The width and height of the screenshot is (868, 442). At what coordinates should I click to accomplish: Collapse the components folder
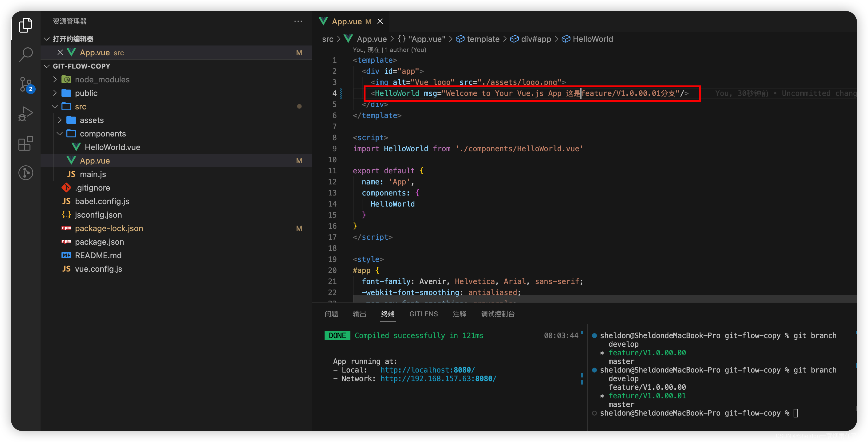60,133
